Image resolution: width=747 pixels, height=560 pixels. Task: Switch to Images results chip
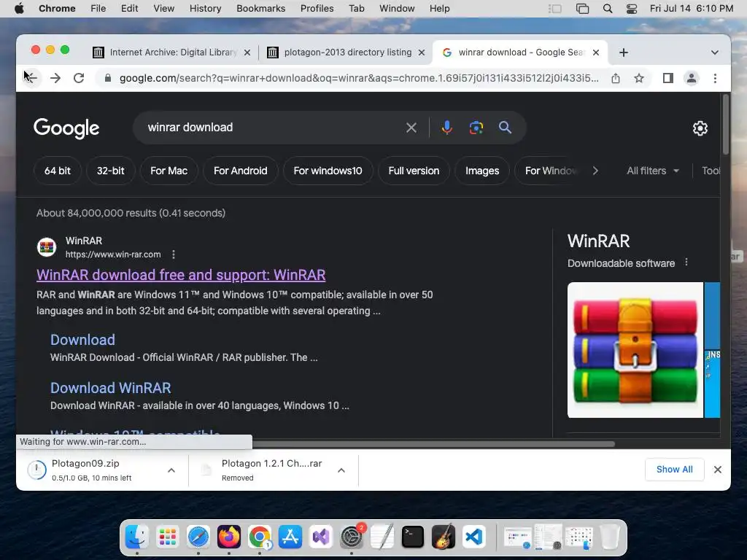[482, 171]
